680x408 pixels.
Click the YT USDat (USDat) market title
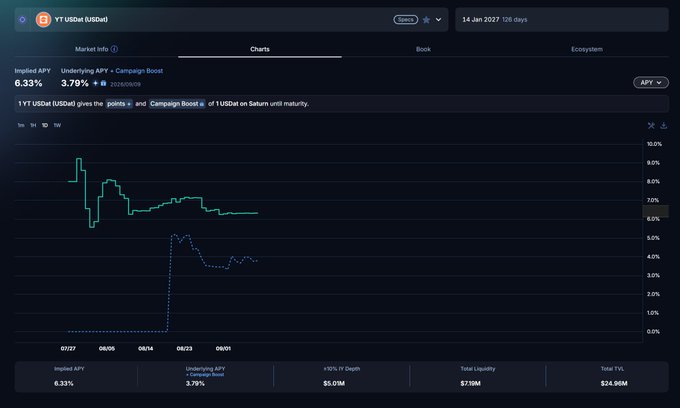tap(81, 20)
